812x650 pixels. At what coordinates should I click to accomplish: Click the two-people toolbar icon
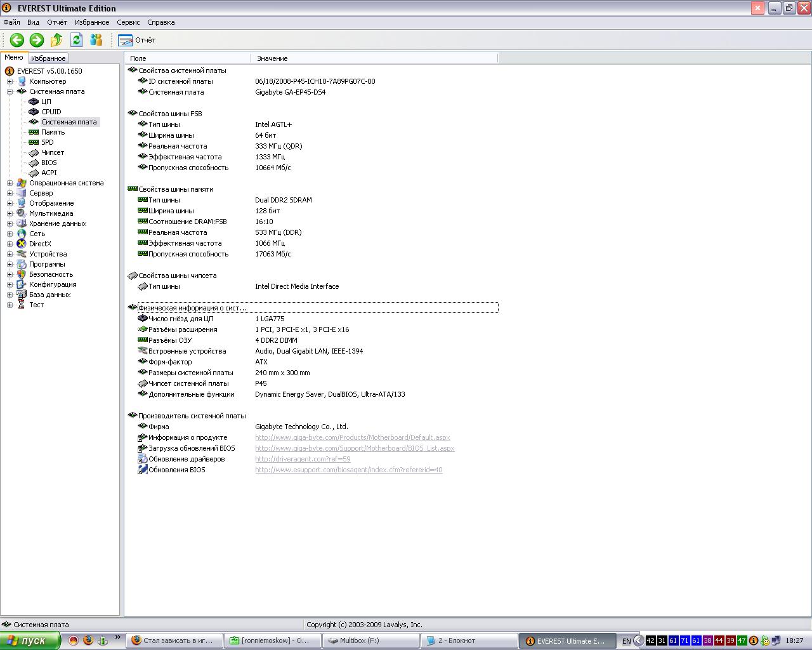coord(96,40)
